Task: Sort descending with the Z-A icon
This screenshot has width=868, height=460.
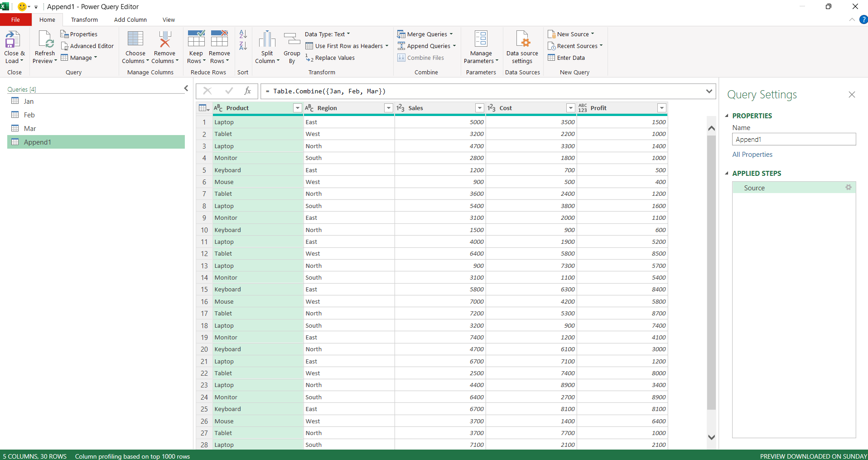Action: [x=243, y=46]
